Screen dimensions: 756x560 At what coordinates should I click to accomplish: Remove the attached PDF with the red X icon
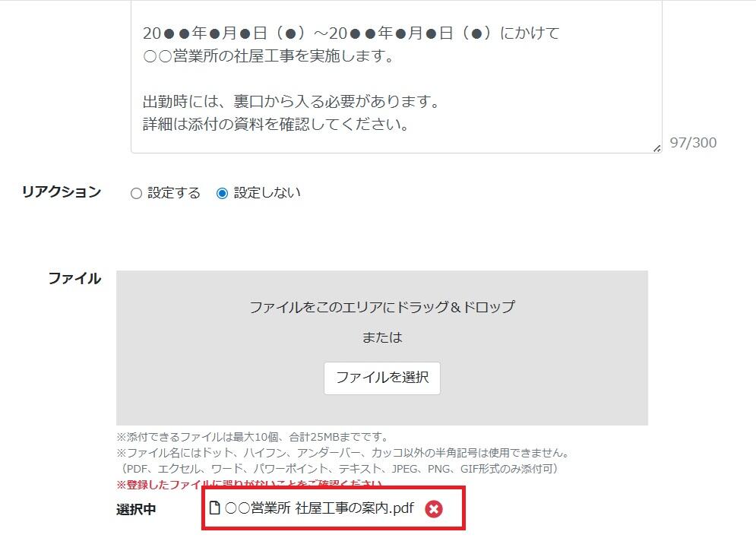(x=433, y=509)
